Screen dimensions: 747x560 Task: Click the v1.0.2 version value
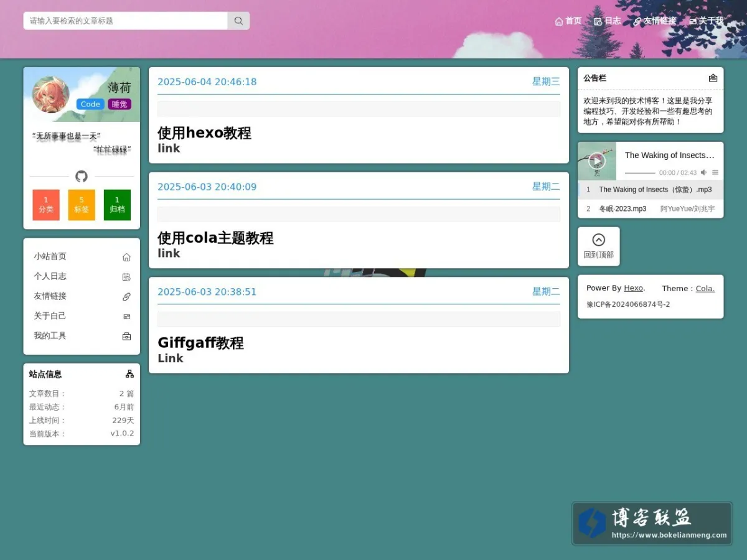(x=122, y=434)
